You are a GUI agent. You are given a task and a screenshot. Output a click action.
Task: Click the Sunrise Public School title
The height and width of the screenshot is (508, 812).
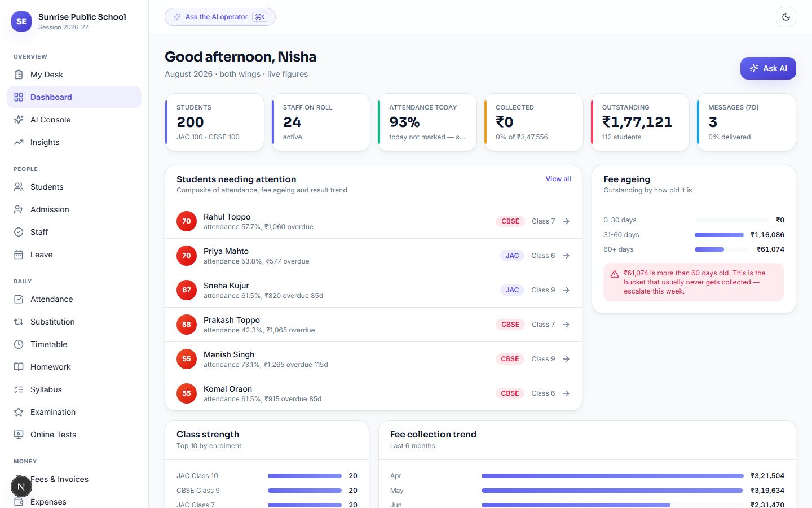pyautogui.click(x=82, y=17)
